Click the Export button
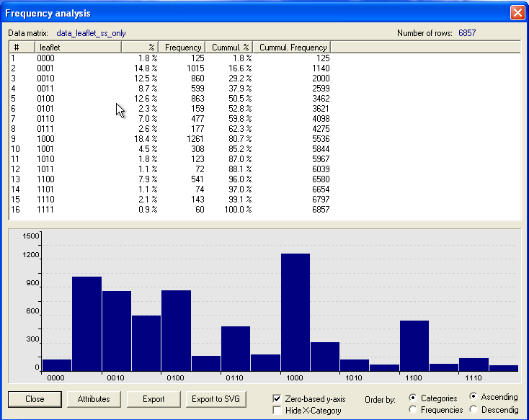The height and width of the screenshot is (420, 529). 154,399
